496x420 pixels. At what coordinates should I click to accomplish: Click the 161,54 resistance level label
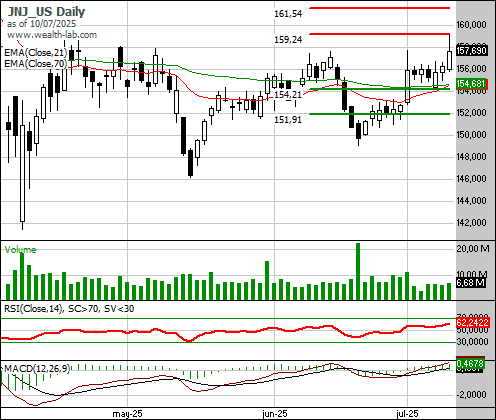288,14
